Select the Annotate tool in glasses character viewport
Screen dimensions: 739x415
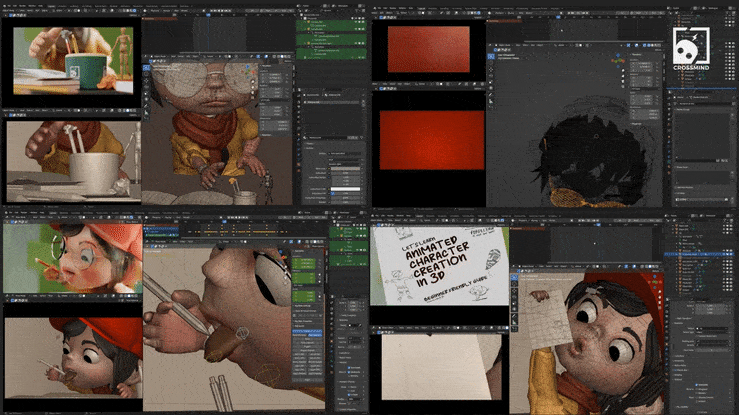146,106
